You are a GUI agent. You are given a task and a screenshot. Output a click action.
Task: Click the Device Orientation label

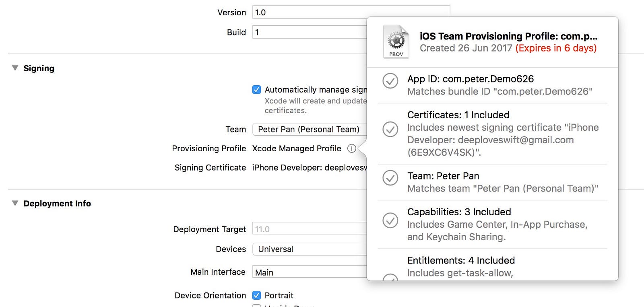(210, 295)
